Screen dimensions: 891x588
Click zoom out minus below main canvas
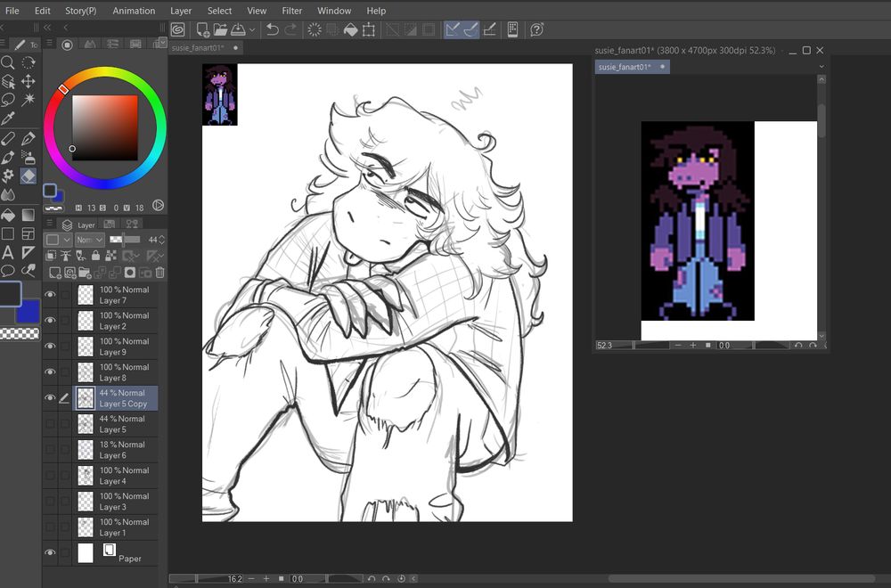251,578
